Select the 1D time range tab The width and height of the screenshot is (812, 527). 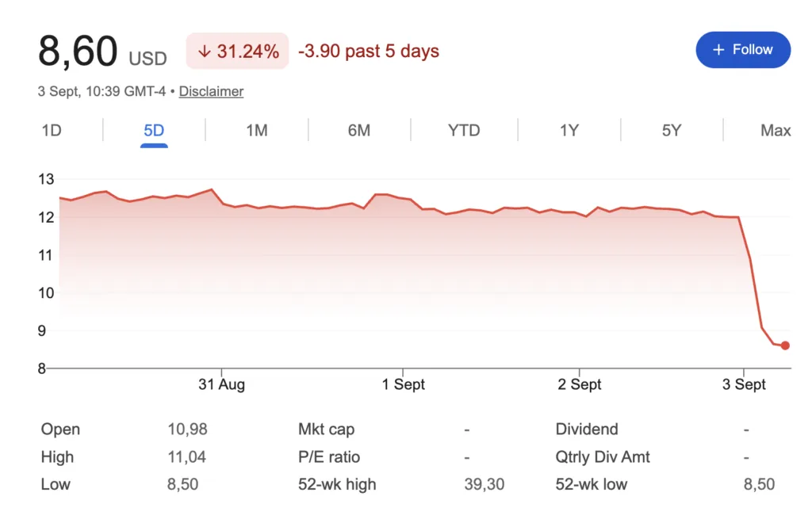52,131
